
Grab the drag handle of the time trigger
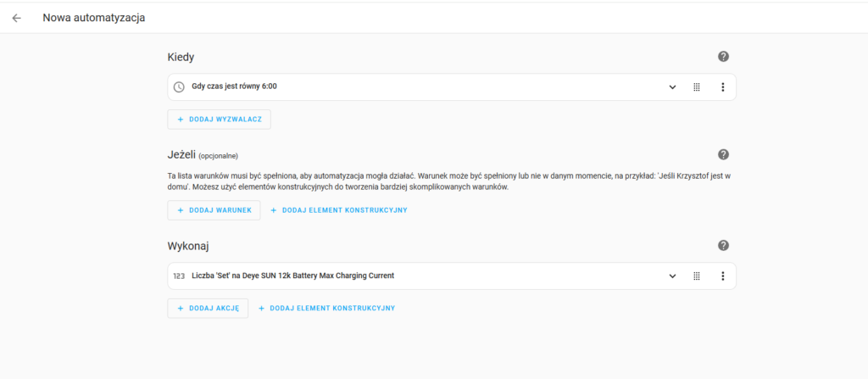[x=697, y=86]
